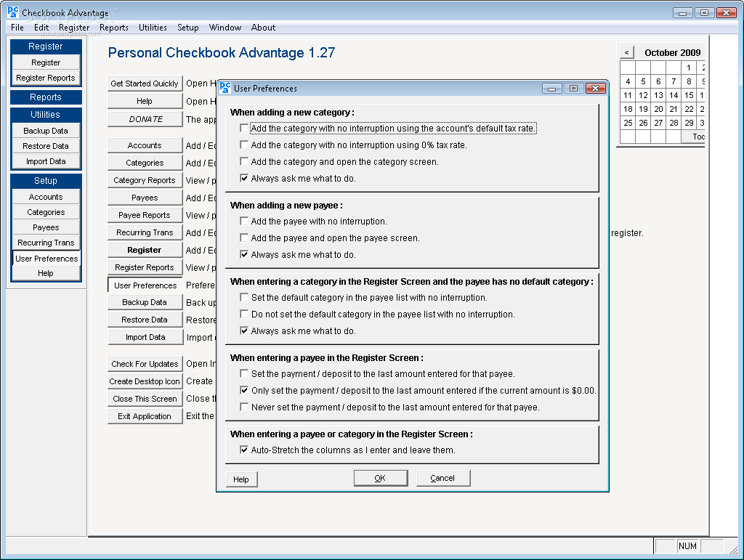
Task: Click Backup Data in sidebar Utilities
Action: 46,131
